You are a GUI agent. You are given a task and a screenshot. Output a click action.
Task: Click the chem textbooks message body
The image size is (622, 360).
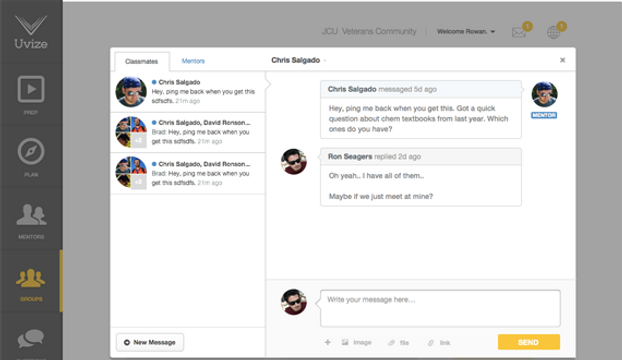[x=418, y=119]
